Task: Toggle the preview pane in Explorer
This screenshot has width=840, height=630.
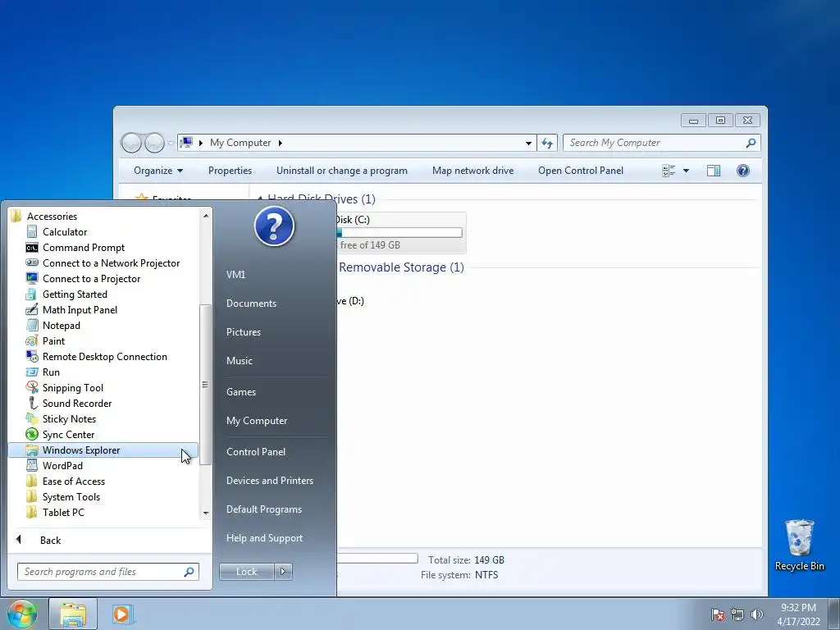Action: click(713, 171)
